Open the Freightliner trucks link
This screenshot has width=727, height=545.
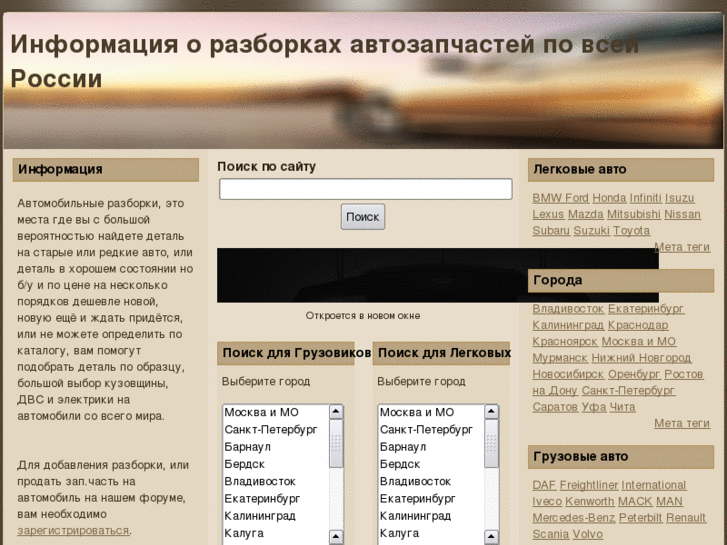(x=589, y=486)
